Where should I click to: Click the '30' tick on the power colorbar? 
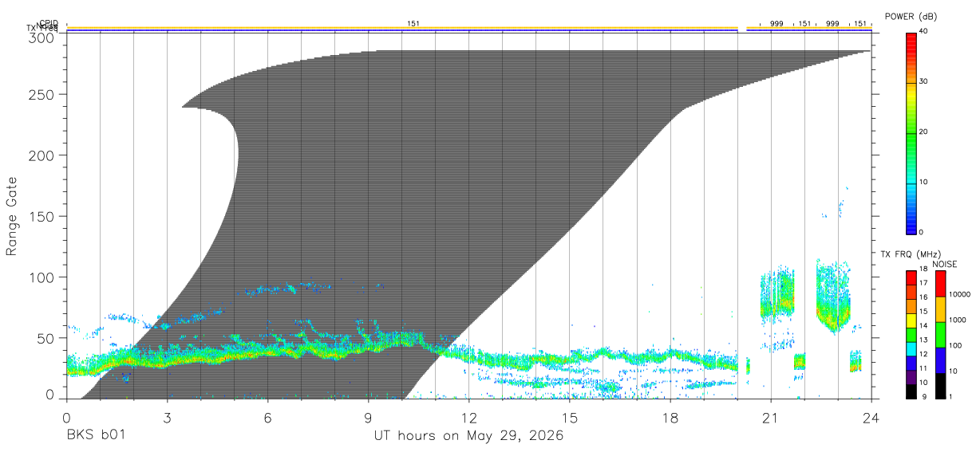coord(925,81)
